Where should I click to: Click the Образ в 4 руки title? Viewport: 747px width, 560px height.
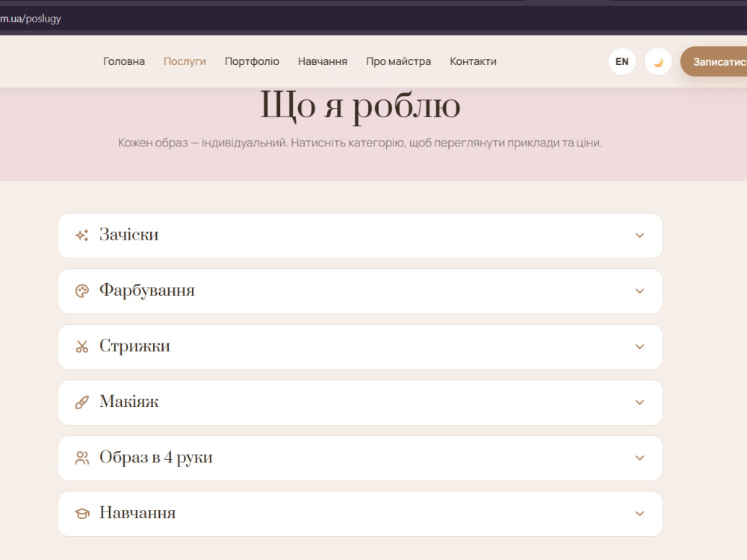pos(156,458)
